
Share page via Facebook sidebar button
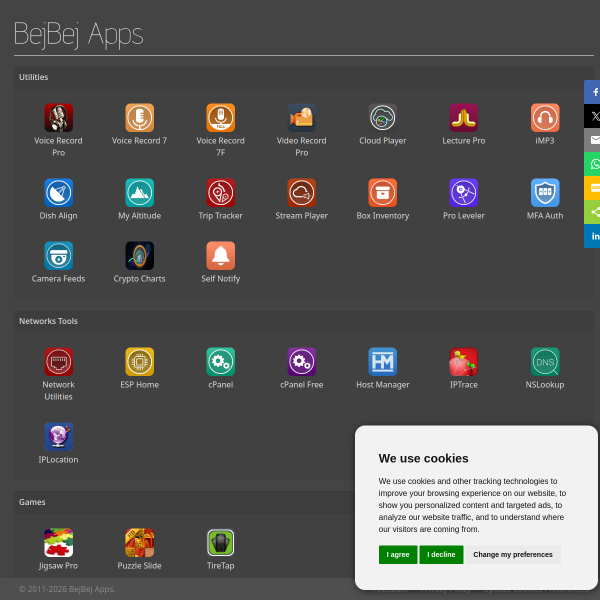pos(592,92)
